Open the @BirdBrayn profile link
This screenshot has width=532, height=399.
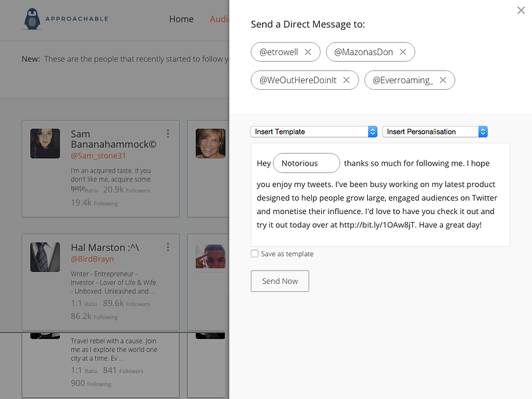(x=92, y=259)
